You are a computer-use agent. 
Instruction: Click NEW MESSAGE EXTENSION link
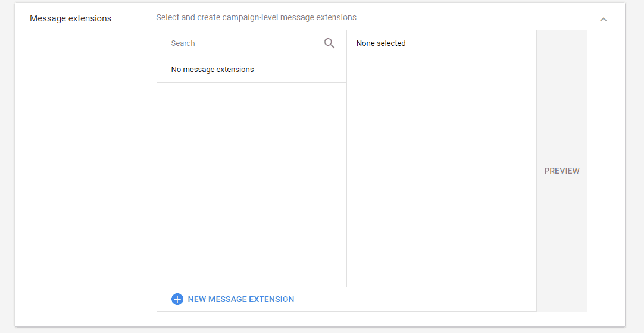point(240,299)
